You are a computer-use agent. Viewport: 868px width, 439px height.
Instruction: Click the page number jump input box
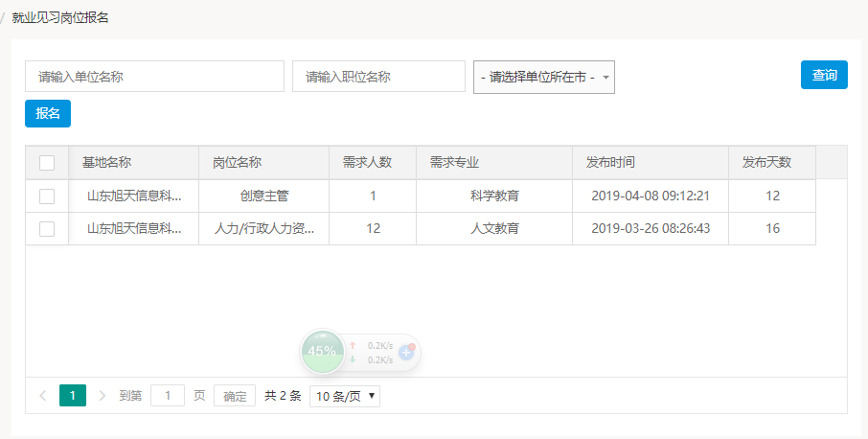pos(168,396)
